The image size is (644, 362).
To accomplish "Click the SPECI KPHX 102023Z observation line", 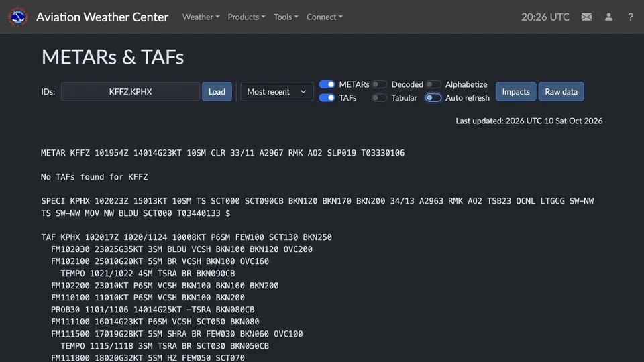I will (x=317, y=207).
